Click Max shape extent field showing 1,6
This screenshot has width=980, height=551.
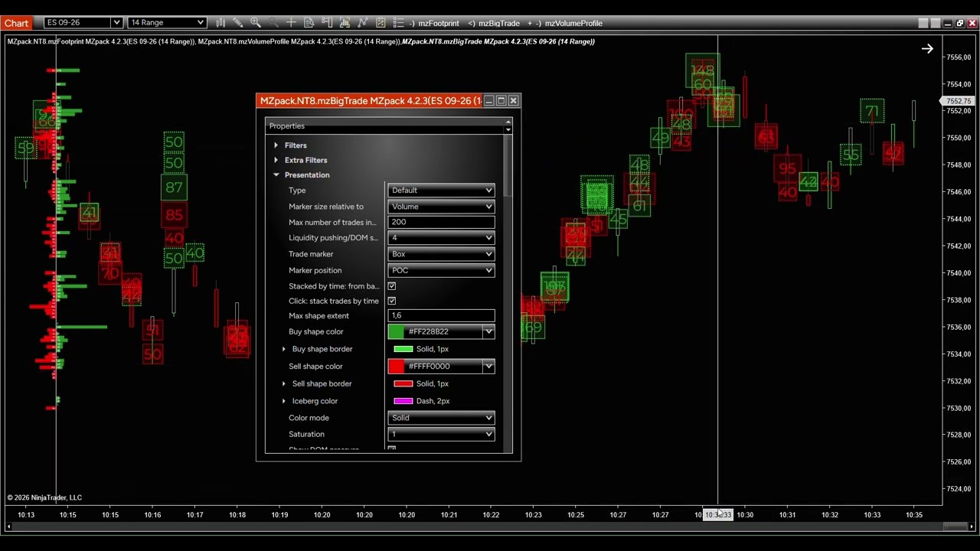coord(442,315)
